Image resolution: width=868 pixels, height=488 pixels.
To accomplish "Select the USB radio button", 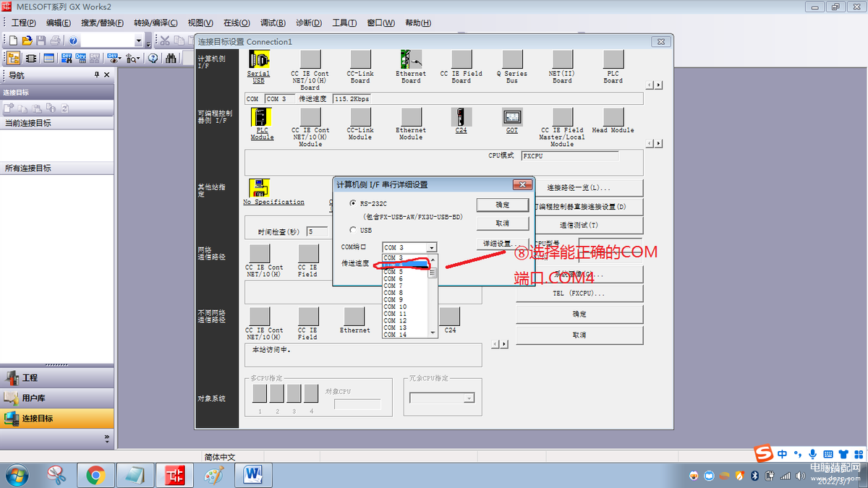I will (x=352, y=230).
